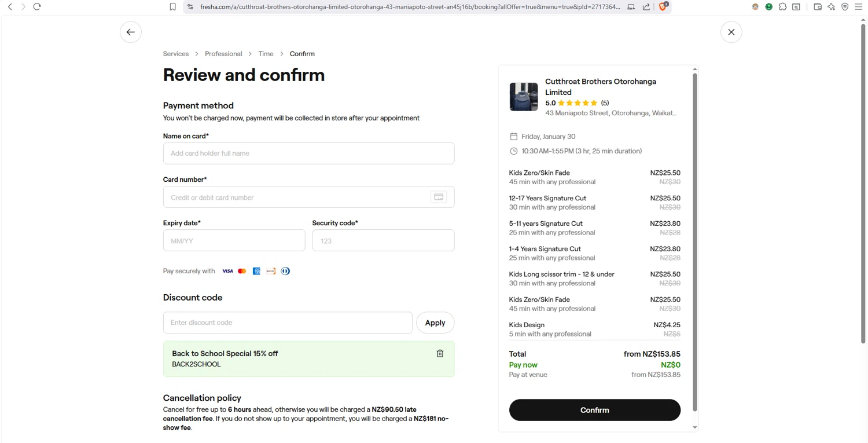
Task: Open the tab search icon
Action: pos(797,7)
